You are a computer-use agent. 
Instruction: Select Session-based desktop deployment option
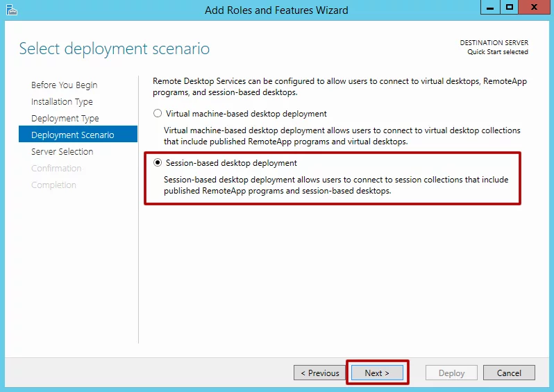click(x=158, y=163)
